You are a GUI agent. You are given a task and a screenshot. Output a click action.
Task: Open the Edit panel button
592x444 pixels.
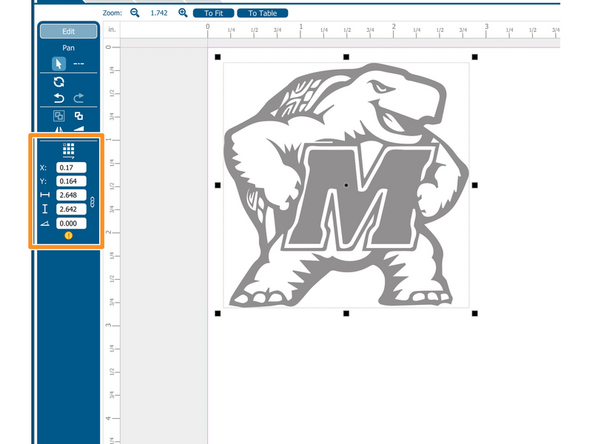68,31
